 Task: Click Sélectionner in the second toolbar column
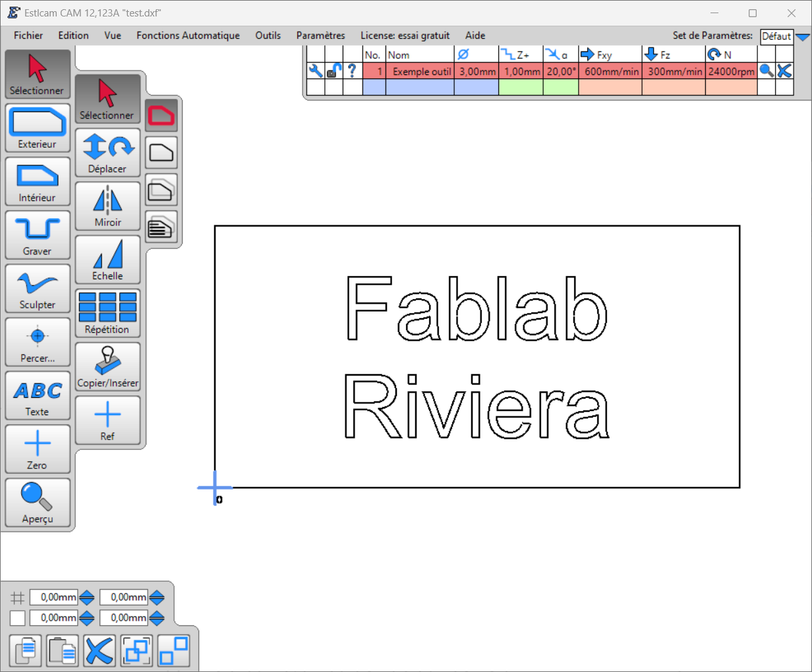[x=107, y=99]
